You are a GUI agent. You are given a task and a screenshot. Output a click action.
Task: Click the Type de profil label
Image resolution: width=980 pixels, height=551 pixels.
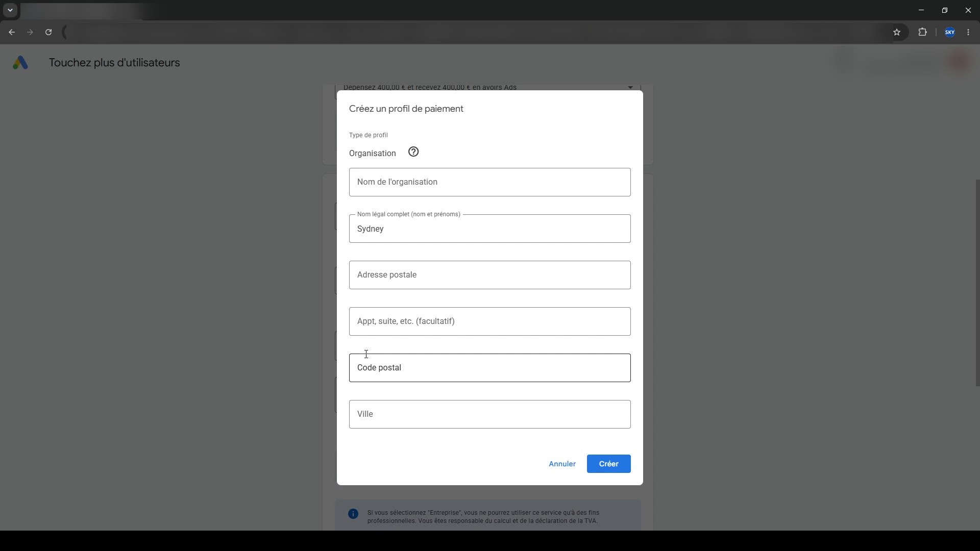coord(369,135)
